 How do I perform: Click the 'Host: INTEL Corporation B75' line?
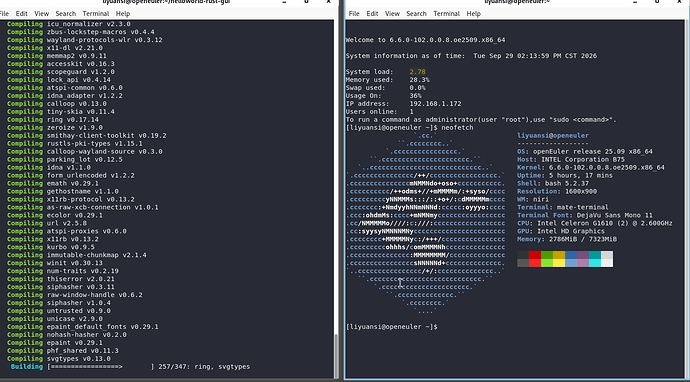[x=571, y=159]
